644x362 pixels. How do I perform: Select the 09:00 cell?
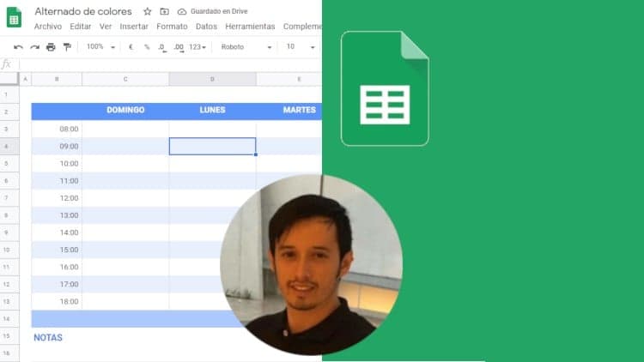[57, 146]
